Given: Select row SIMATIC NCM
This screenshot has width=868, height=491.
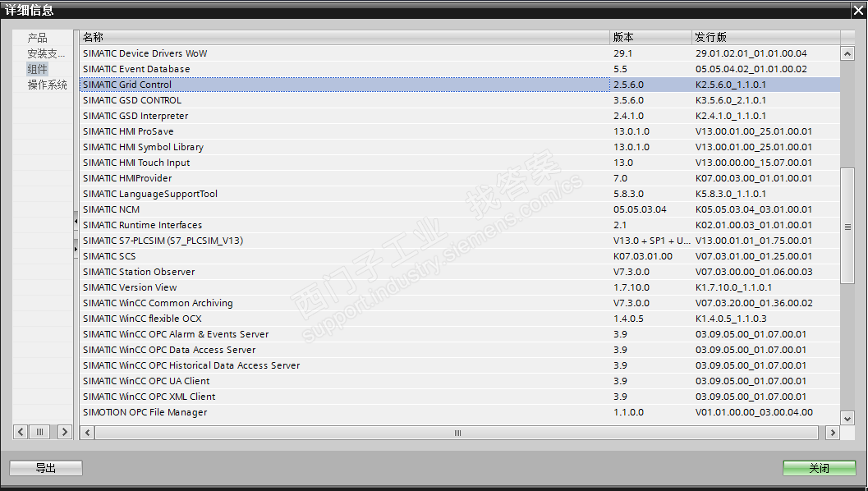Looking at the screenshot, I should pos(460,209).
